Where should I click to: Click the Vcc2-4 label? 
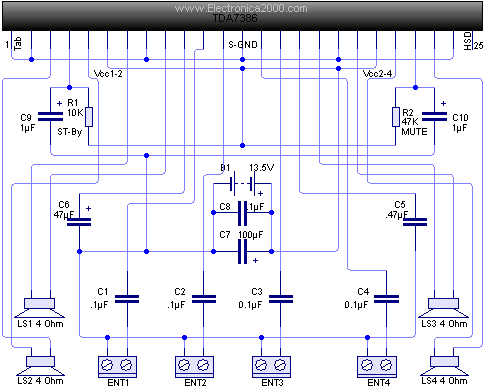[x=377, y=74]
